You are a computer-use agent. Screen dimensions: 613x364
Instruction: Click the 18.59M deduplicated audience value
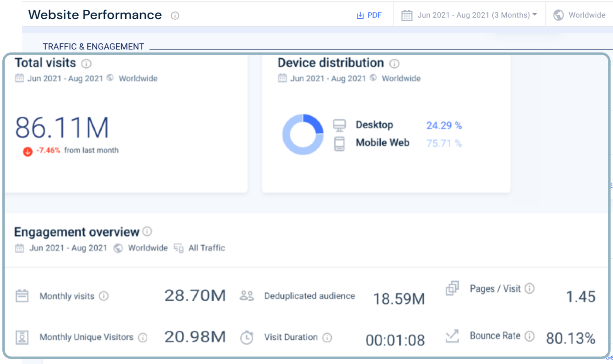coord(399,299)
